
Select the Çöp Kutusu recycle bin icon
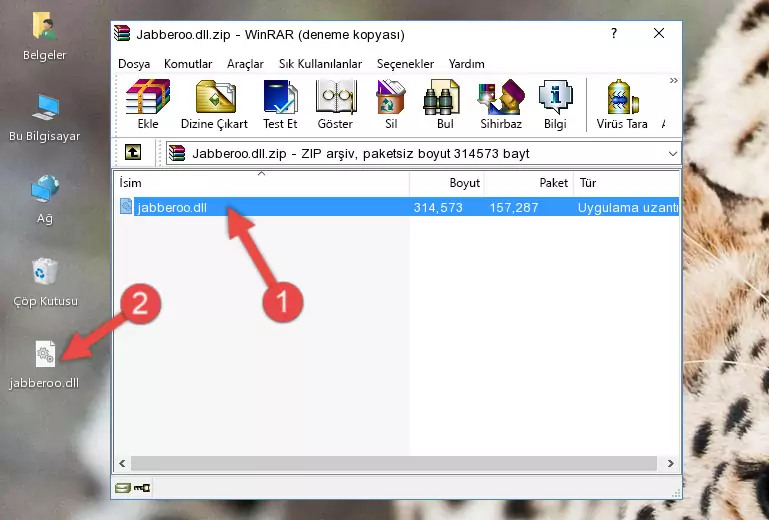[x=45, y=283]
